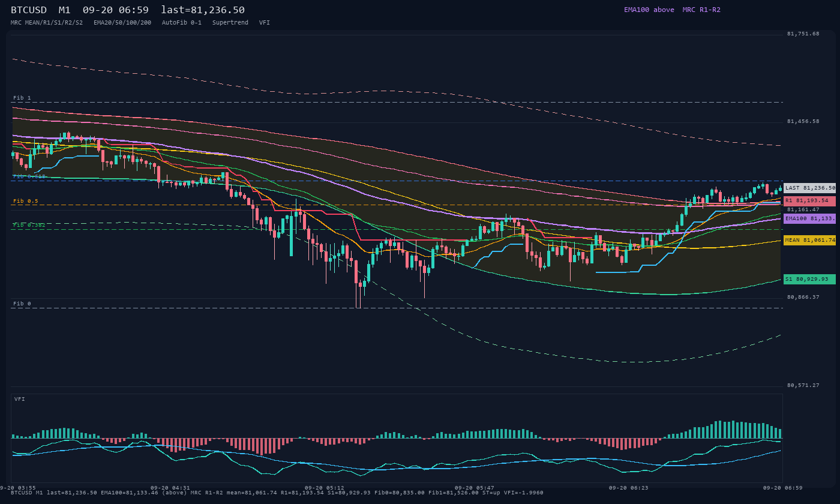Click the BTCUSD symbol in the chart title
Viewport: 840px width, 504px height.
coord(29,10)
